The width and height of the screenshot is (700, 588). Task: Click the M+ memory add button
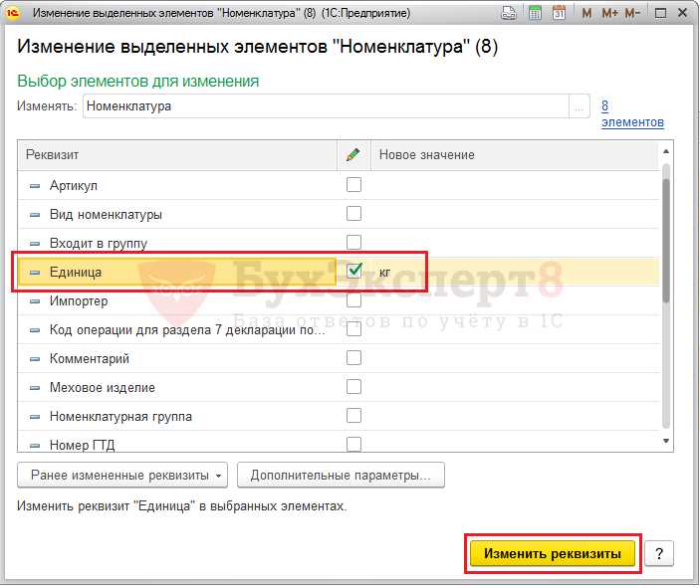tap(609, 13)
